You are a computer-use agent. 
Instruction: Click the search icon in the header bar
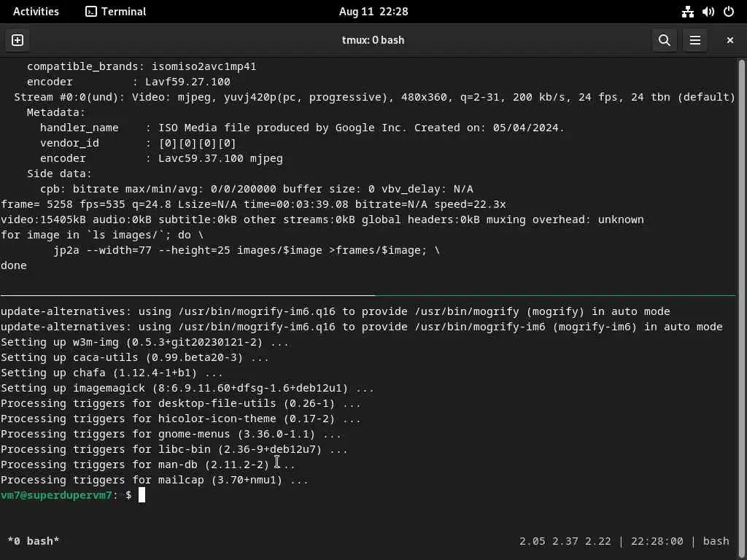[664, 40]
